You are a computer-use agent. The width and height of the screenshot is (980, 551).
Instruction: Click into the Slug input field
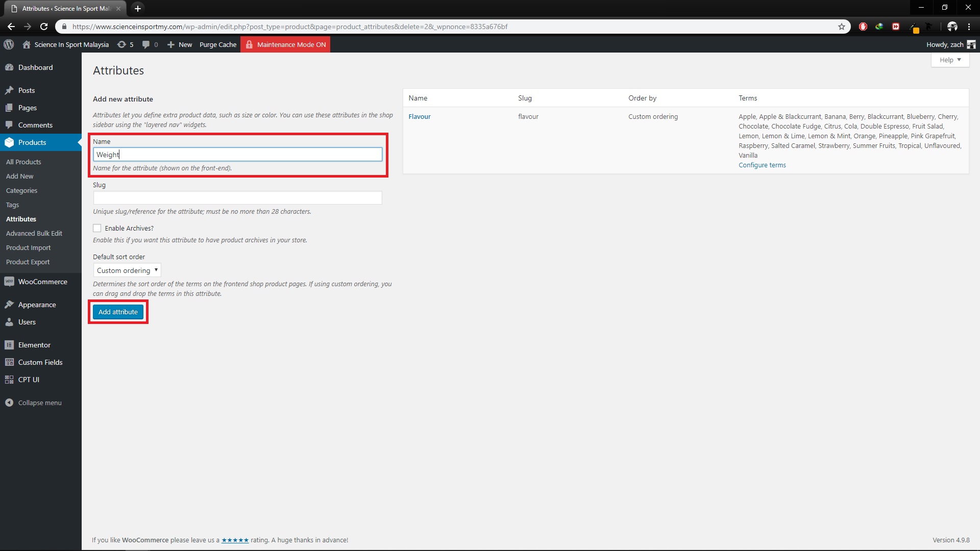(x=237, y=198)
